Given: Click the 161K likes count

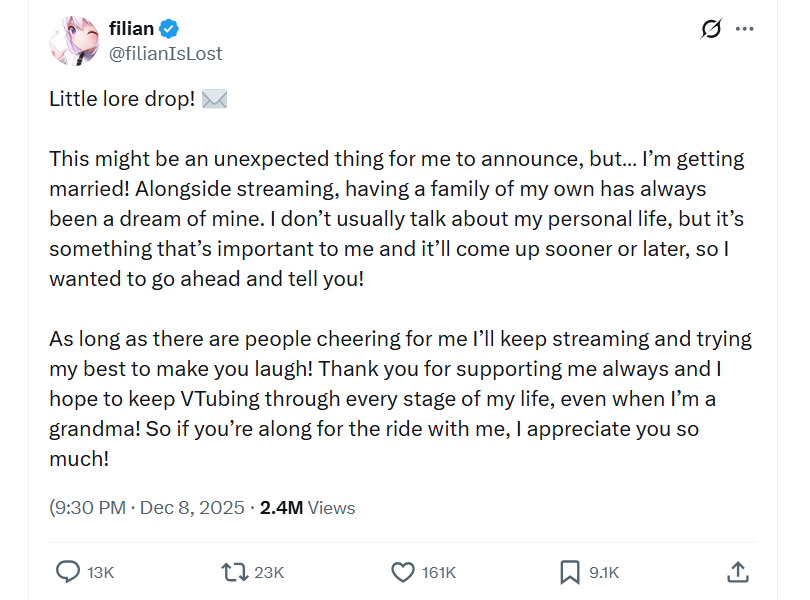Looking at the screenshot, I should pyautogui.click(x=439, y=572).
